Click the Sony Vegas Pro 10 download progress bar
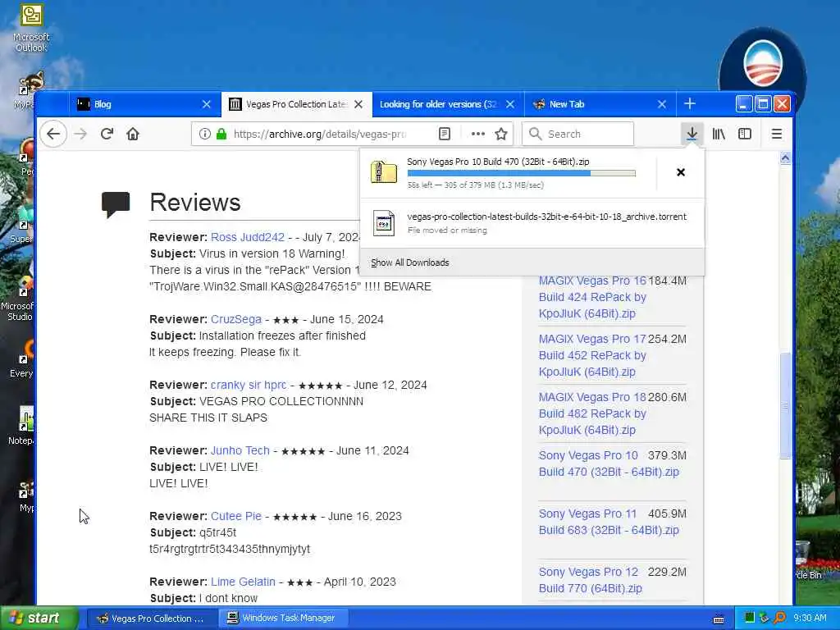 point(521,173)
